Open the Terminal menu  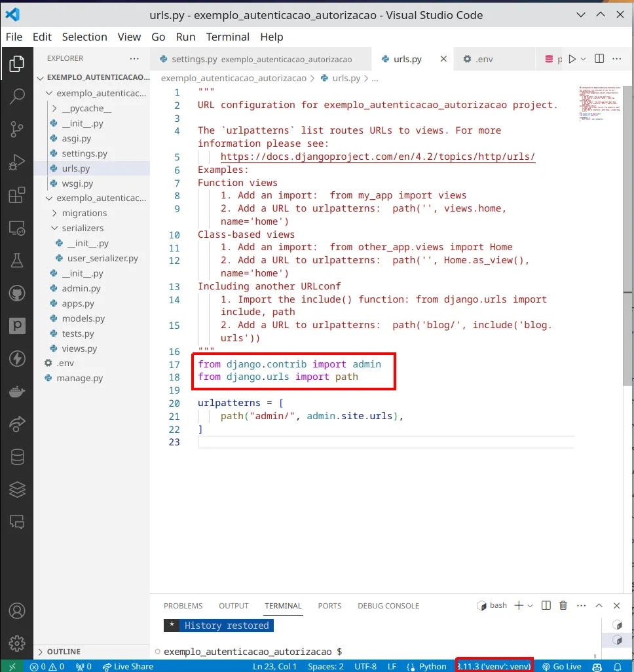tap(228, 37)
